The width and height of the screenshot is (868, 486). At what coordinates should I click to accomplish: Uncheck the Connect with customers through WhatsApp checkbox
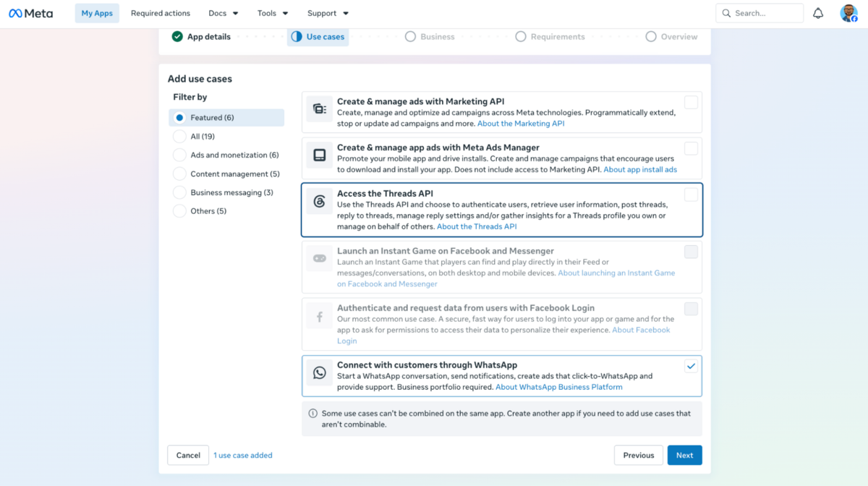coord(692,366)
